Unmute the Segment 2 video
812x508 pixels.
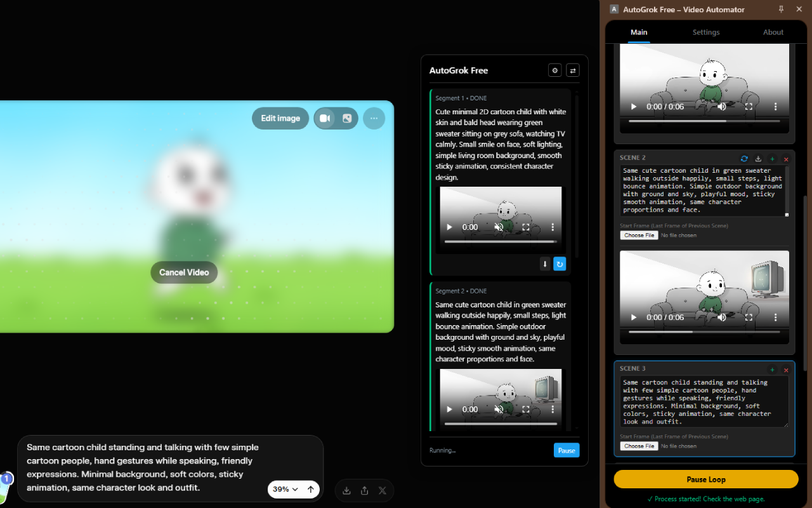pos(499,410)
